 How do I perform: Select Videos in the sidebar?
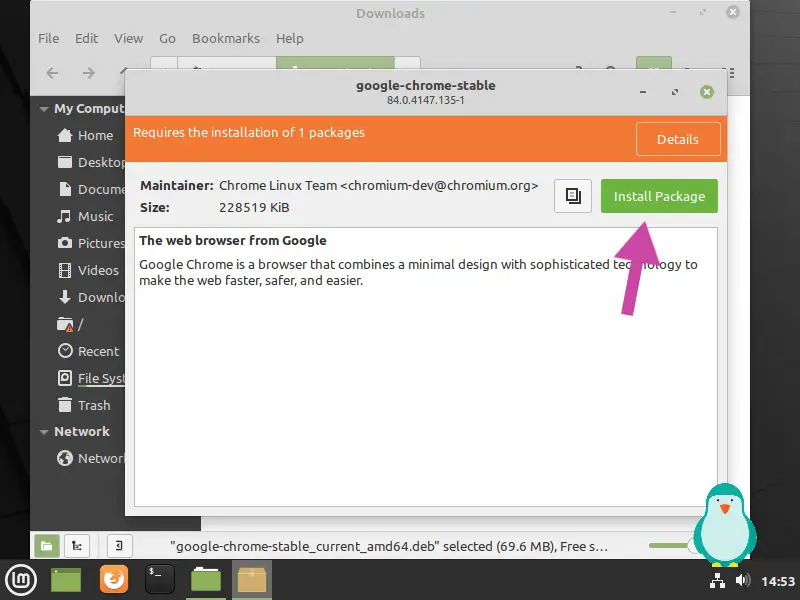(88, 270)
